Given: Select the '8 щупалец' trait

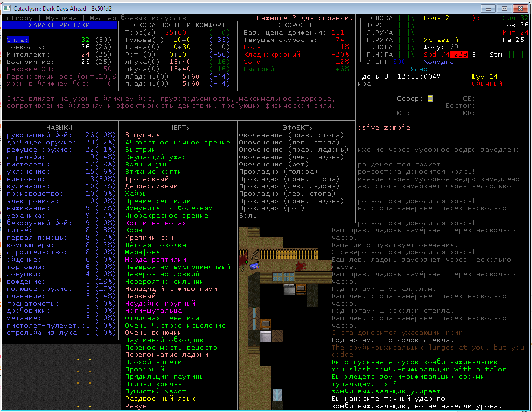Looking at the screenshot, I should pos(145,135).
